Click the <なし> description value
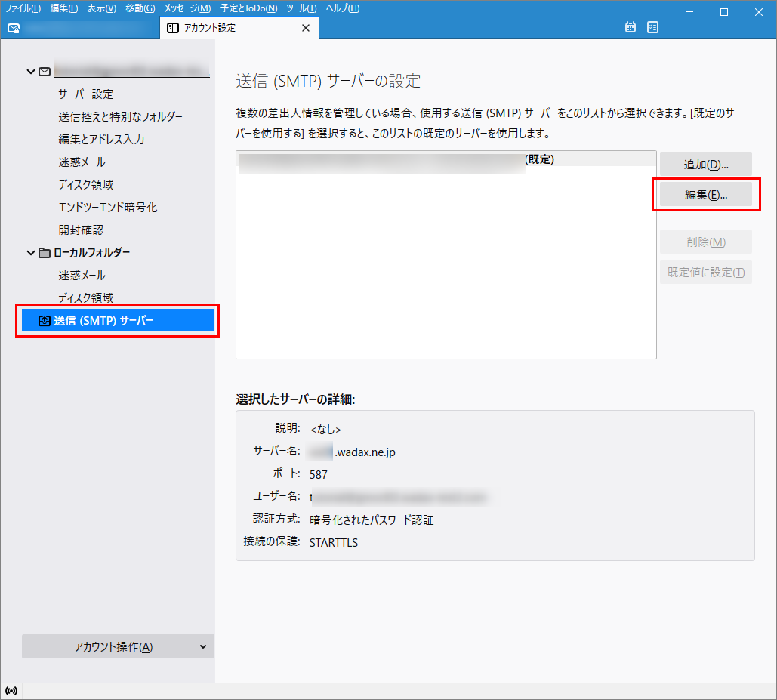 point(325,430)
